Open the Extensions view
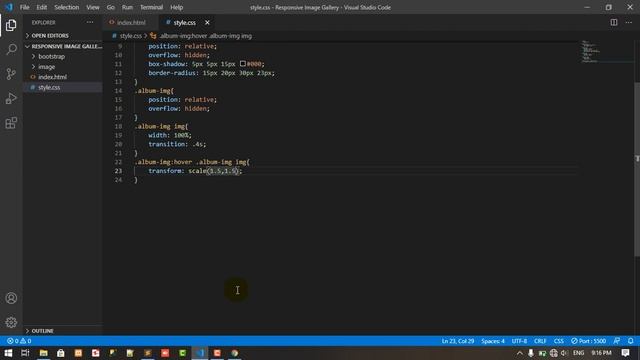This screenshot has height=360, width=640. pyautogui.click(x=11, y=123)
